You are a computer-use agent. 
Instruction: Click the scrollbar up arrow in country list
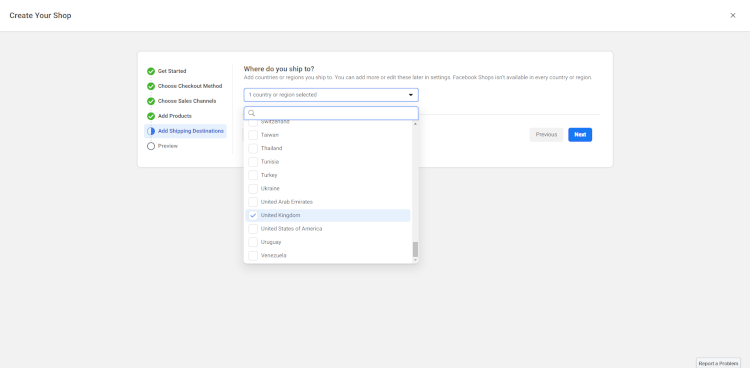[415, 124]
